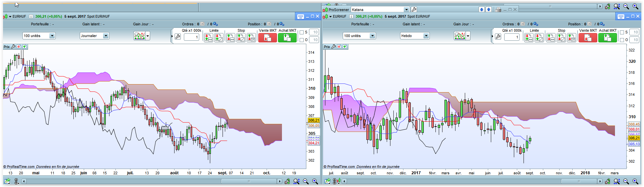The height and width of the screenshot is (187, 644).
Task: Collapse the order panel triangle in the left chart
Action: coord(172,36)
